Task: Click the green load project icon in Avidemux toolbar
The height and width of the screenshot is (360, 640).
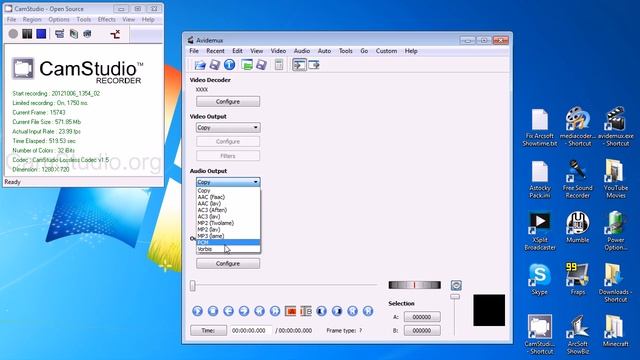Action: click(247, 64)
